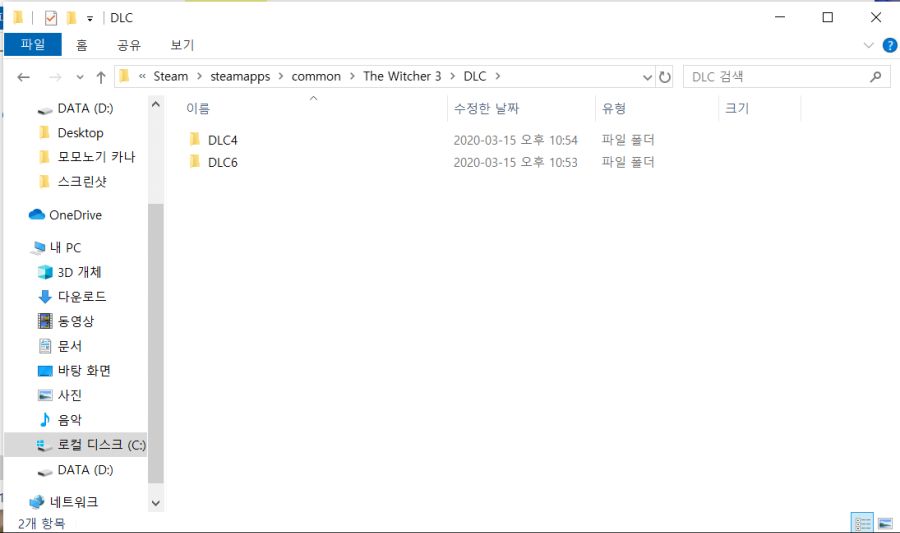Switch to details view layout
Viewport: 900px width, 533px height.
[862, 523]
